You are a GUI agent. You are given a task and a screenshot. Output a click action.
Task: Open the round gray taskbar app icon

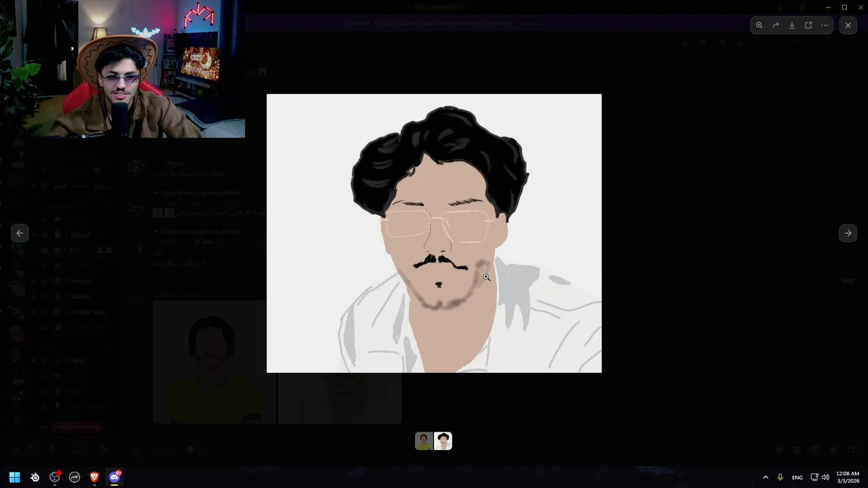75,477
